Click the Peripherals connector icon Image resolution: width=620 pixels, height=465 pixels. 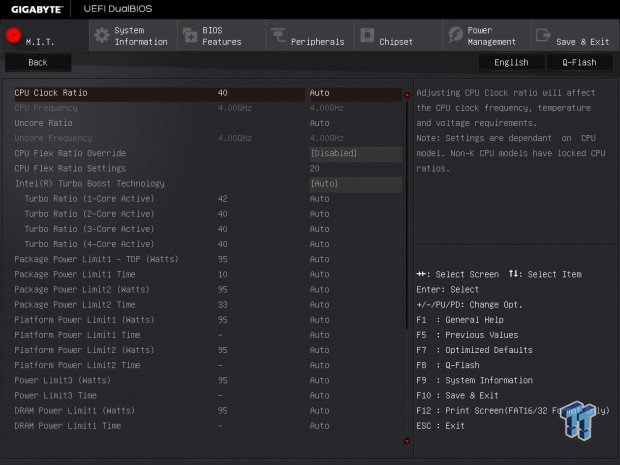pos(278,35)
